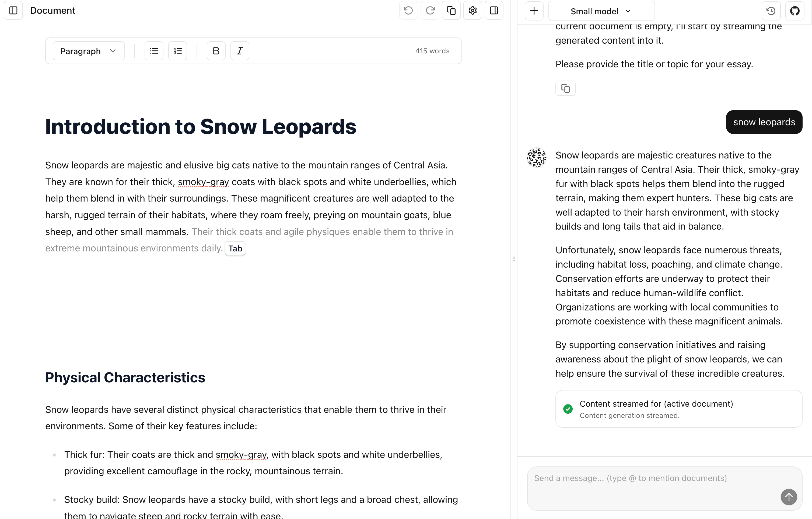This screenshot has width=812, height=519.
Task: Copy the assistant message above snow leopards
Action: (x=565, y=88)
